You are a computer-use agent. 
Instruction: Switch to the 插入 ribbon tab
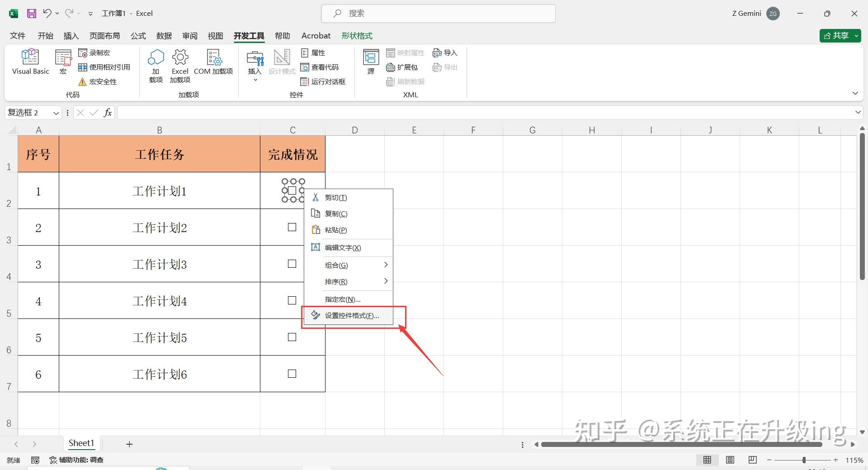(71, 36)
